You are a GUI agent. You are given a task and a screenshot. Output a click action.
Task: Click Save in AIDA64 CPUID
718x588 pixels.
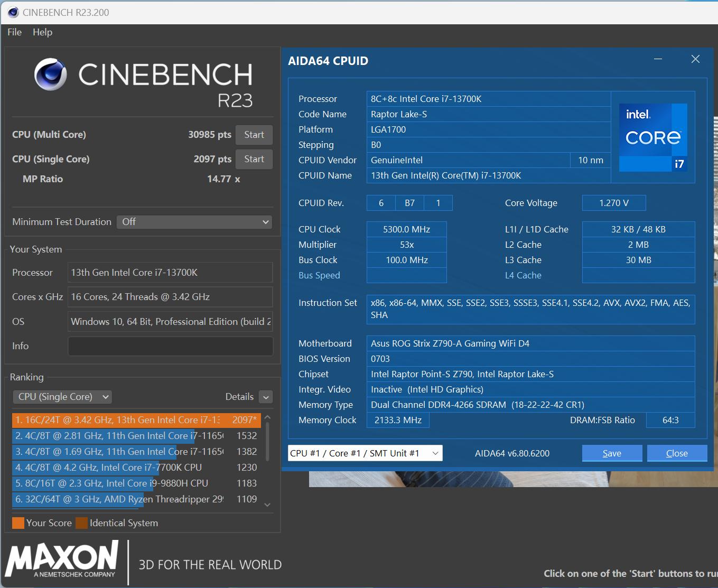[612, 453]
